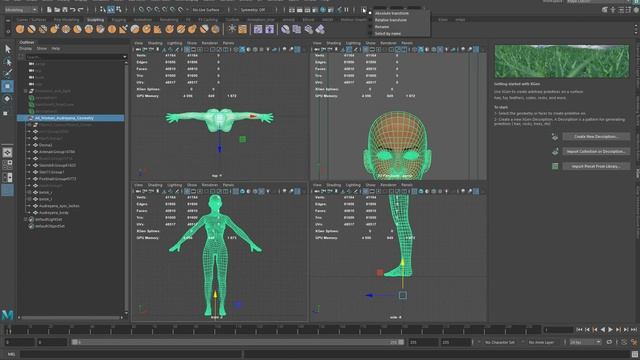The image size is (640, 360).
Task: Click the Maya logo icon at bottom left
Action: pos(7,315)
